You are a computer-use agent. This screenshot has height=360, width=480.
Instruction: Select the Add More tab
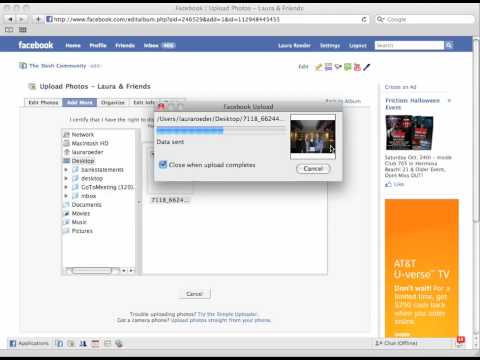click(x=80, y=102)
